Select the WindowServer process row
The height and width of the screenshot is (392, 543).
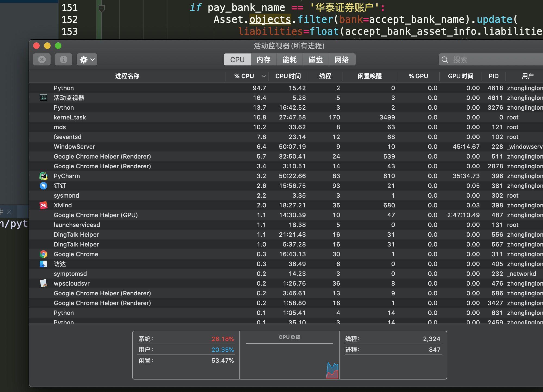point(286,147)
